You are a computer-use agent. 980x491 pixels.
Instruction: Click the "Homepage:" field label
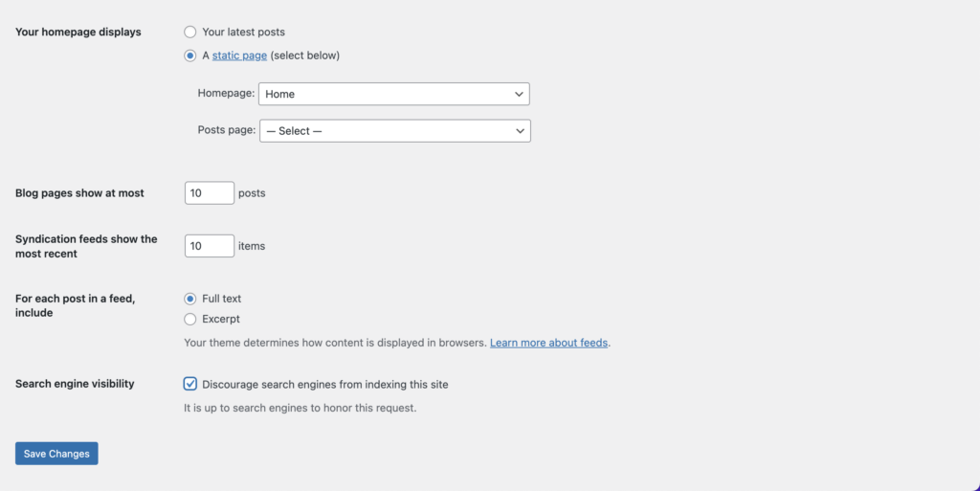[x=226, y=94]
